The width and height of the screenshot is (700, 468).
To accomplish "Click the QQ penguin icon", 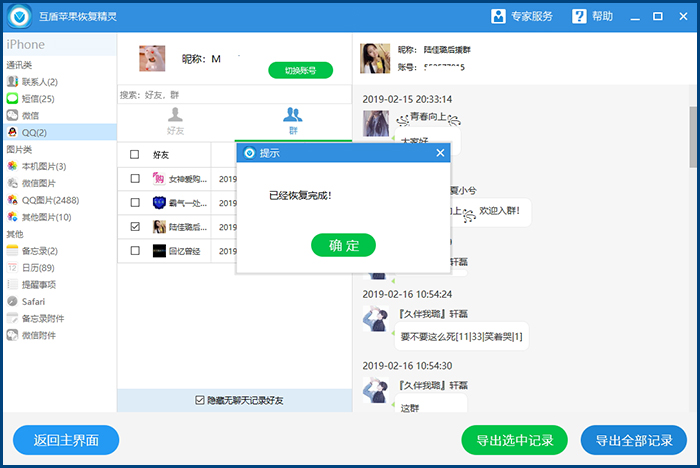I will pyautogui.click(x=12, y=132).
